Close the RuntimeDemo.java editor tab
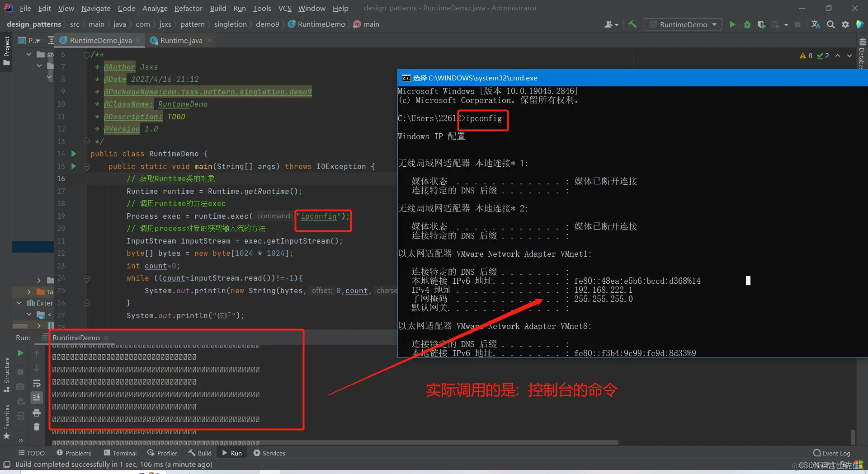 [x=138, y=40]
